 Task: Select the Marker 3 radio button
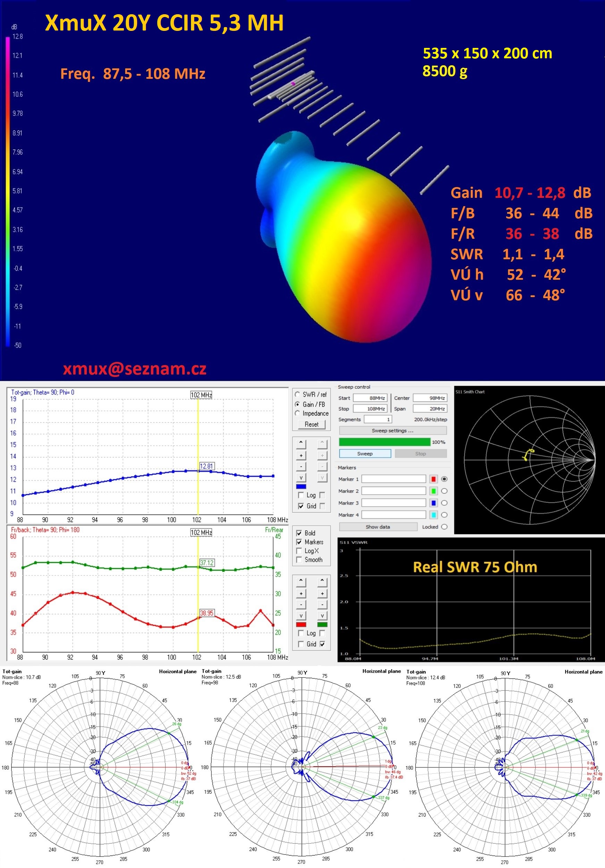444,503
